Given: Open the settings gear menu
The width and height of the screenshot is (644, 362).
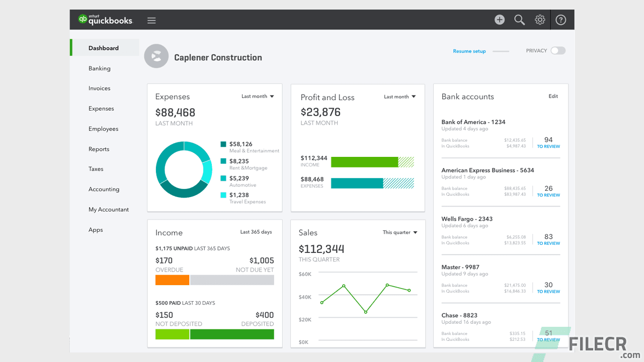Looking at the screenshot, I should point(540,19).
